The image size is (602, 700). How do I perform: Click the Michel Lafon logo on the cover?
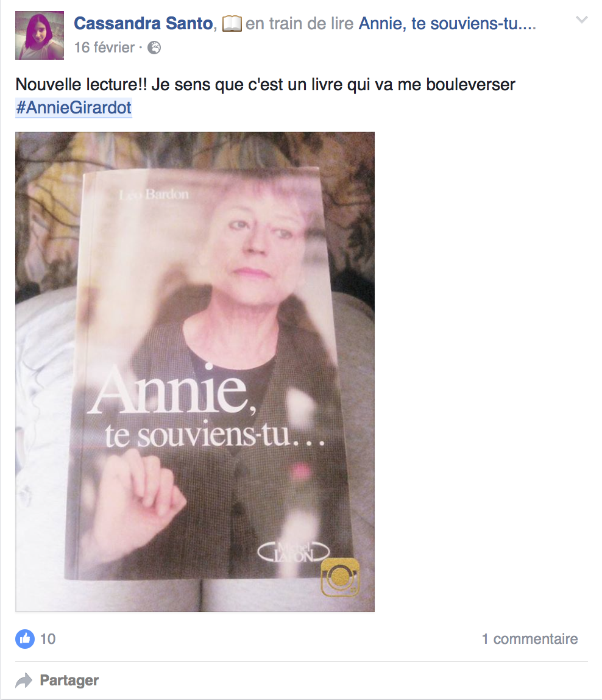click(x=294, y=552)
